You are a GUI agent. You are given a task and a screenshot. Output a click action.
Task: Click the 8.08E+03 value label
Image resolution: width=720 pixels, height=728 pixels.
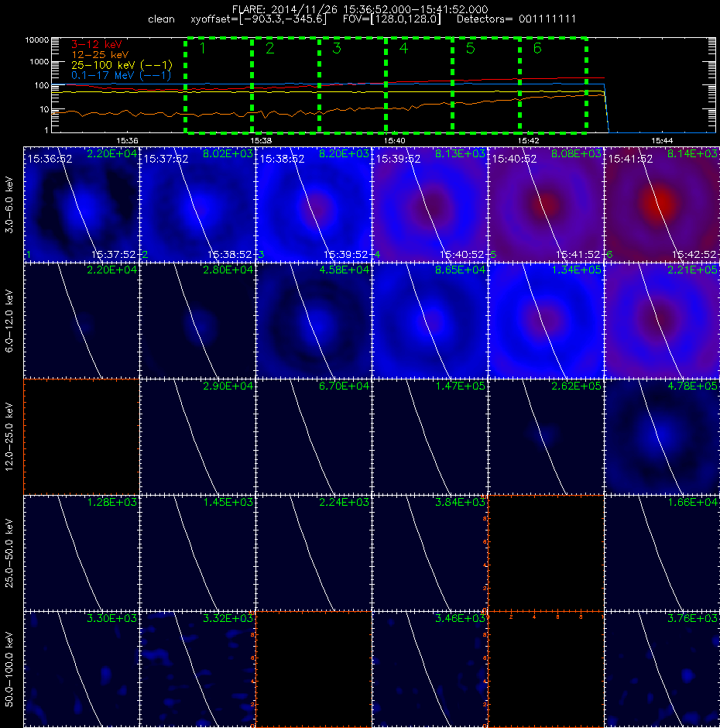point(576,153)
